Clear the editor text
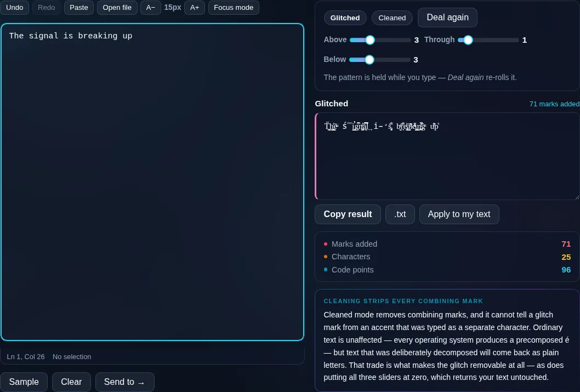 (71, 382)
